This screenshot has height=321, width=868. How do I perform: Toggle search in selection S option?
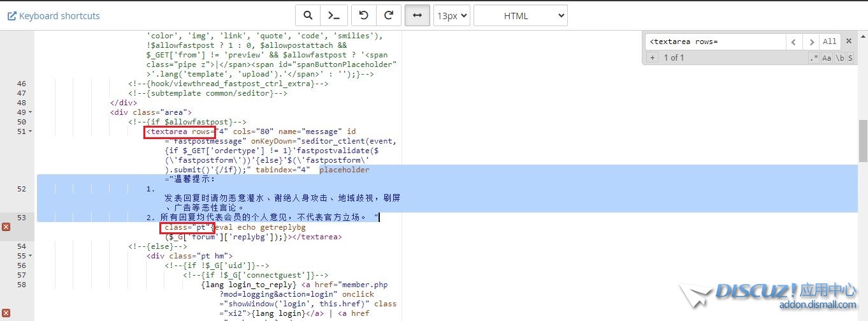click(851, 57)
